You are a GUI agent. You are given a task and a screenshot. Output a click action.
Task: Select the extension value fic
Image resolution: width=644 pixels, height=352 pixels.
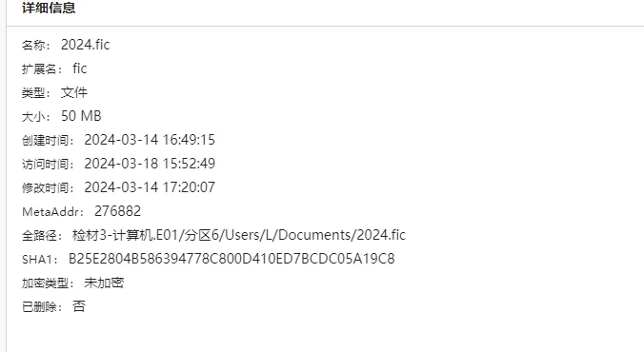(80, 68)
